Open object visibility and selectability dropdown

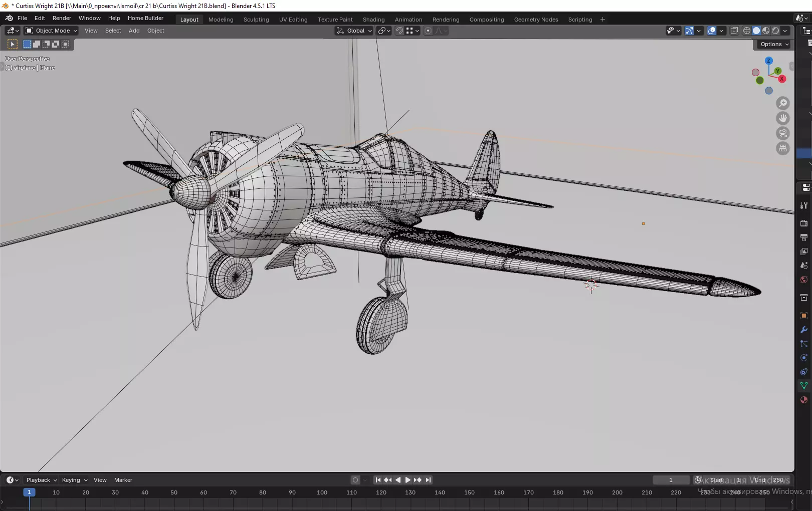coord(673,31)
